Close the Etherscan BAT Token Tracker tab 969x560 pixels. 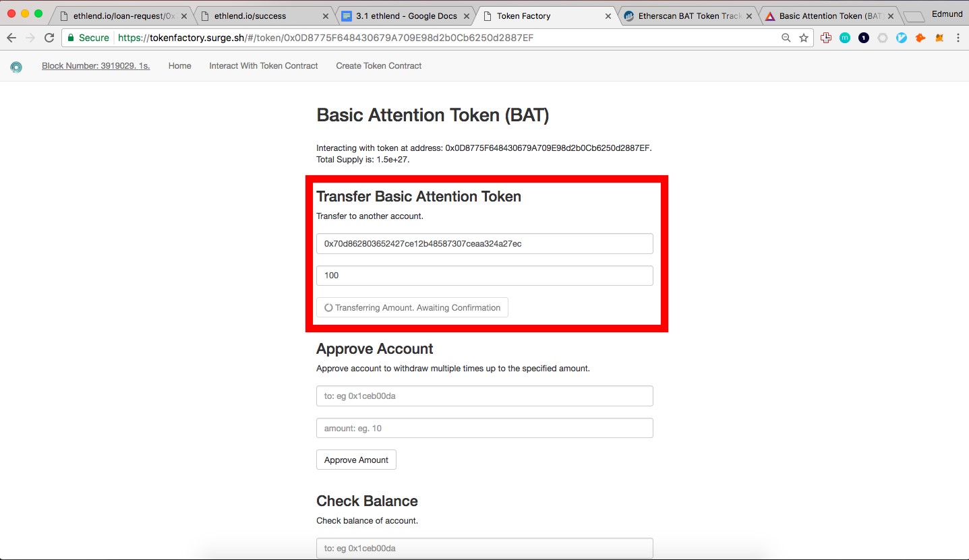coord(749,16)
